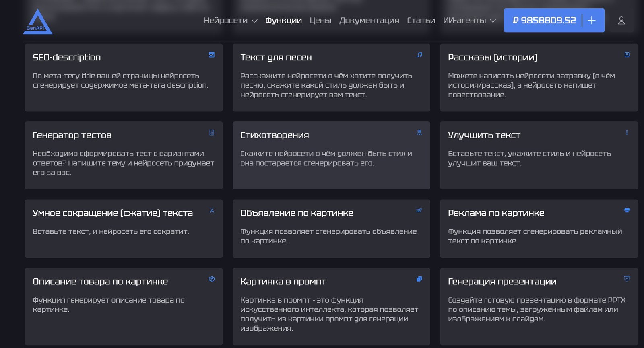Click description starting 'По мета-тегу title вашей страницы'

pyautogui.click(x=120, y=80)
